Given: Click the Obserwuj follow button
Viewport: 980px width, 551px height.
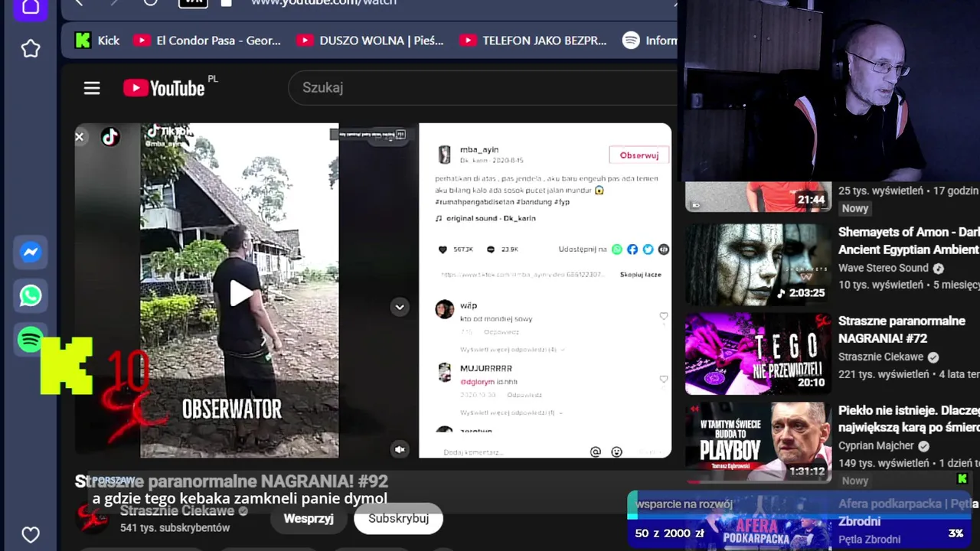Looking at the screenshot, I should (x=639, y=155).
